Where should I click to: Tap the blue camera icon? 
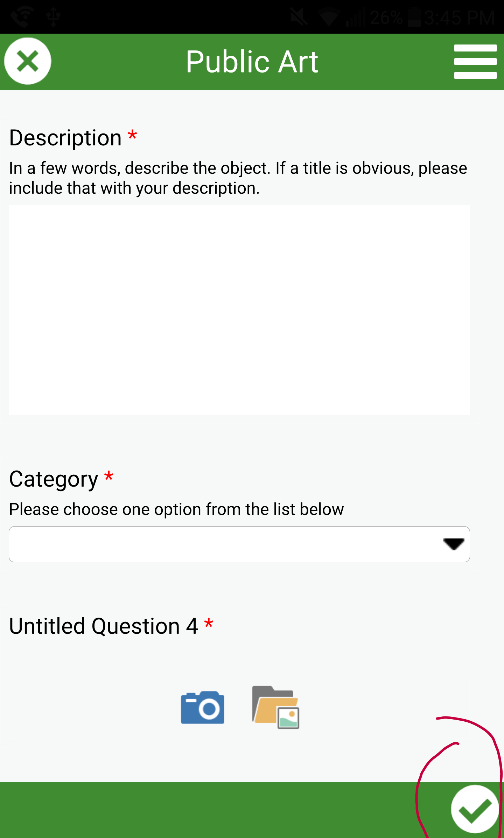(x=202, y=707)
